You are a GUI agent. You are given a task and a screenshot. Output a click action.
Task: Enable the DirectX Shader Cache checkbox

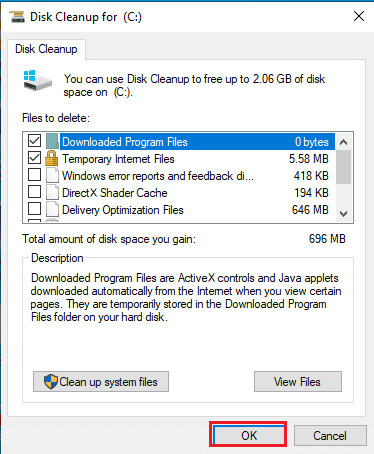34,192
